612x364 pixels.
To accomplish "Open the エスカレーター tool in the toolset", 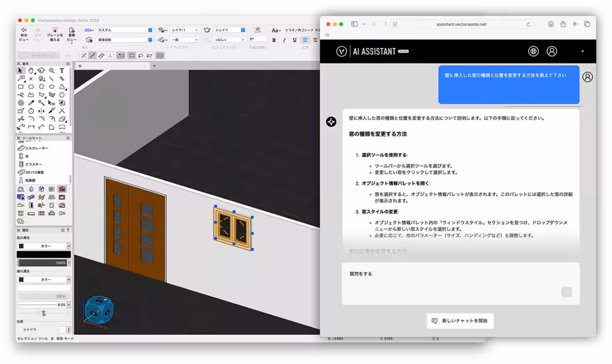I will point(31,148).
